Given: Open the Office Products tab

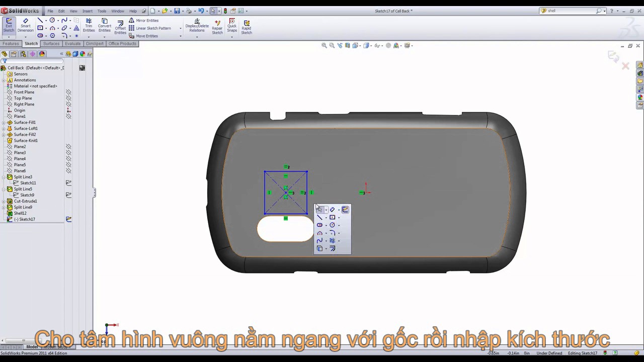Looking at the screenshot, I should (x=122, y=44).
